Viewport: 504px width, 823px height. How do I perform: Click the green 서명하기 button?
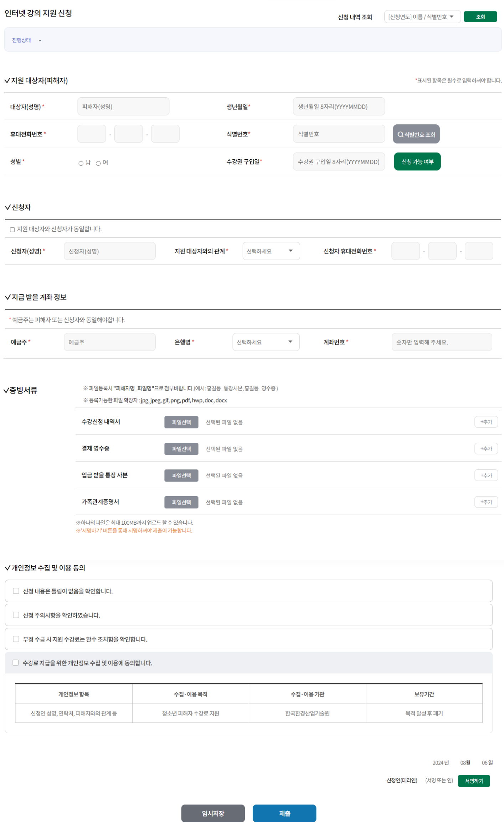pos(474,781)
